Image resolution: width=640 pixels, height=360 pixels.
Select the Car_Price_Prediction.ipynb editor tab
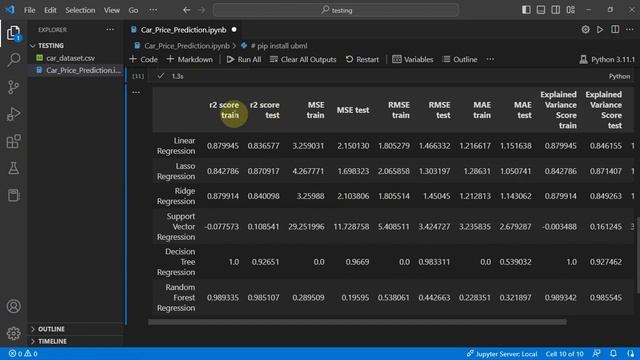click(182, 30)
